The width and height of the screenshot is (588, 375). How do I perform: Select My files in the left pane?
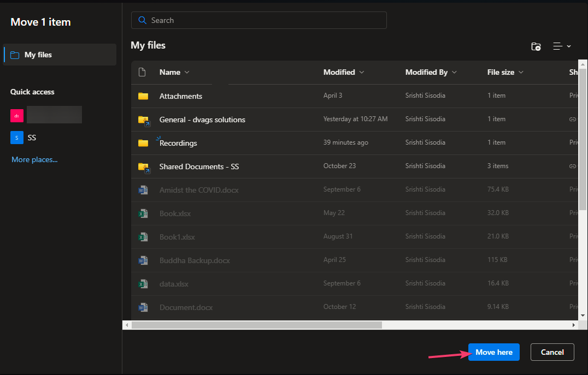pos(38,55)
